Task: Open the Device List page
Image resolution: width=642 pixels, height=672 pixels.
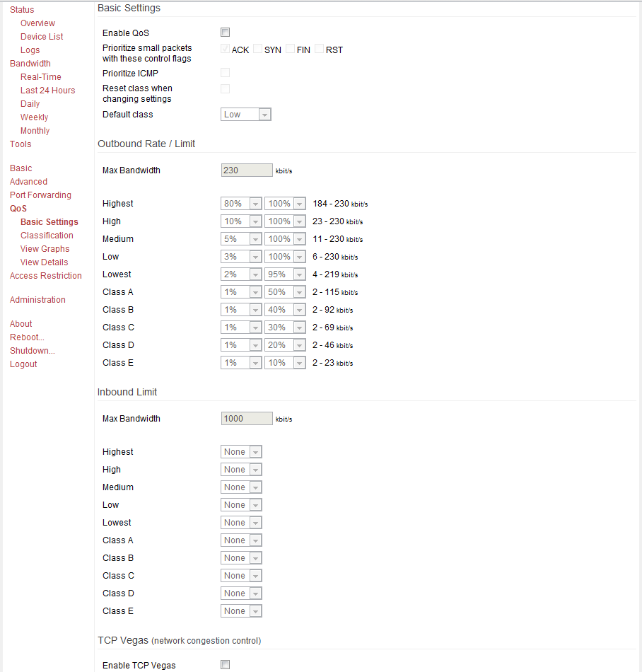Action: tap(42, 37)
